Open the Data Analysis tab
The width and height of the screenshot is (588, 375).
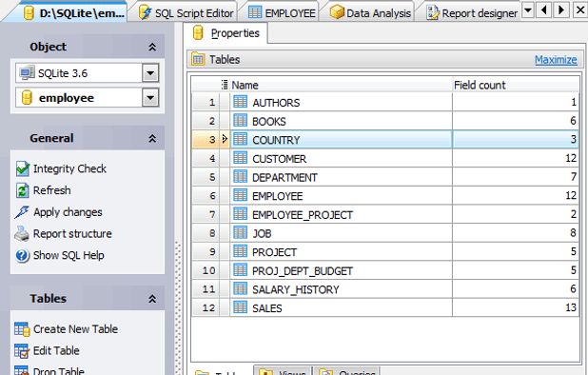(x=370, y=13)
